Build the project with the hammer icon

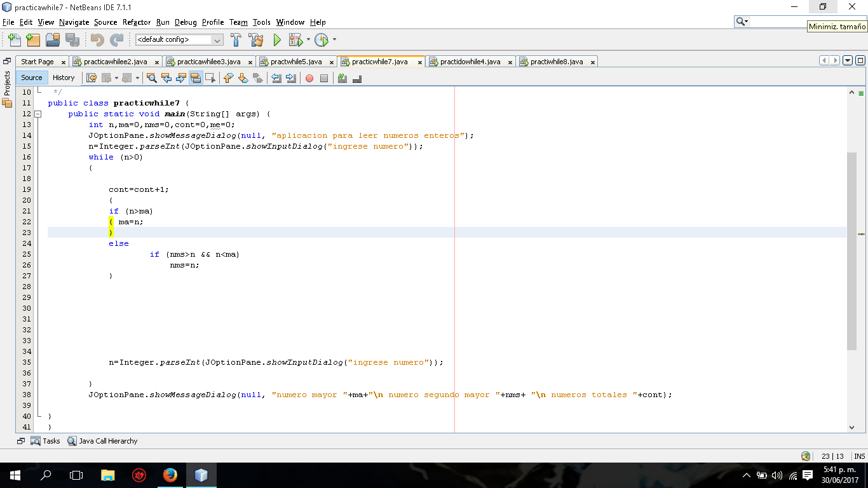pyautogui.click(x=236, y=40)
